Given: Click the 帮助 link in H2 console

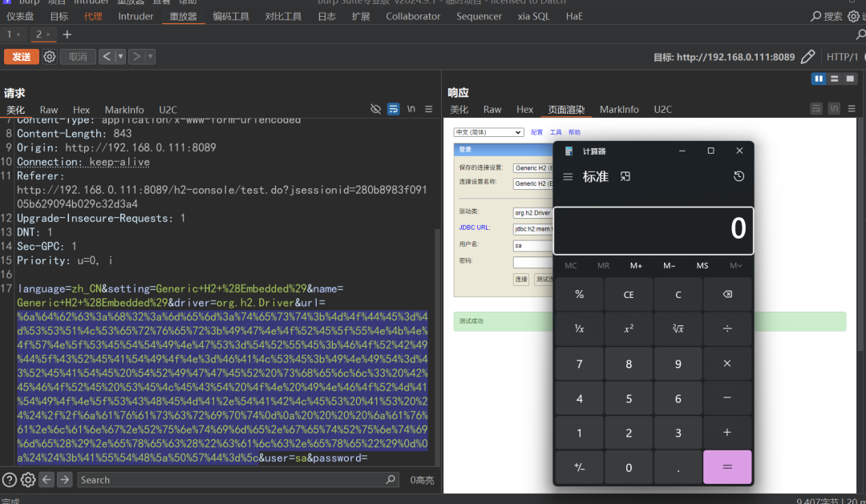Looking at the screenshot, I should [574, 132].
